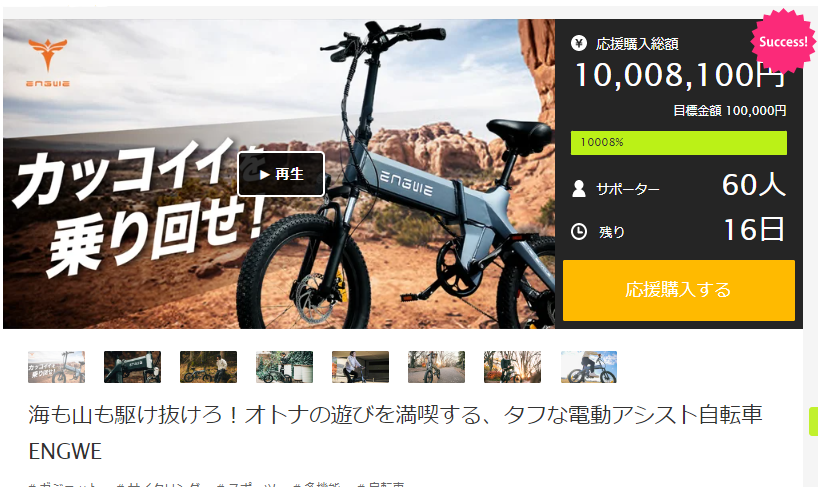Open third thumbnail of man in forest
Image resolution: width=818 pixels, height=487 pixels.
pyautogui.click(x=208, y=367)
